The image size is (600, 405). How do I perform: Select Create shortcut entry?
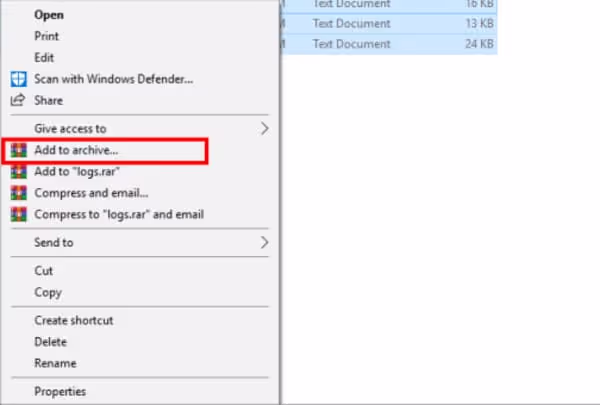74,320
